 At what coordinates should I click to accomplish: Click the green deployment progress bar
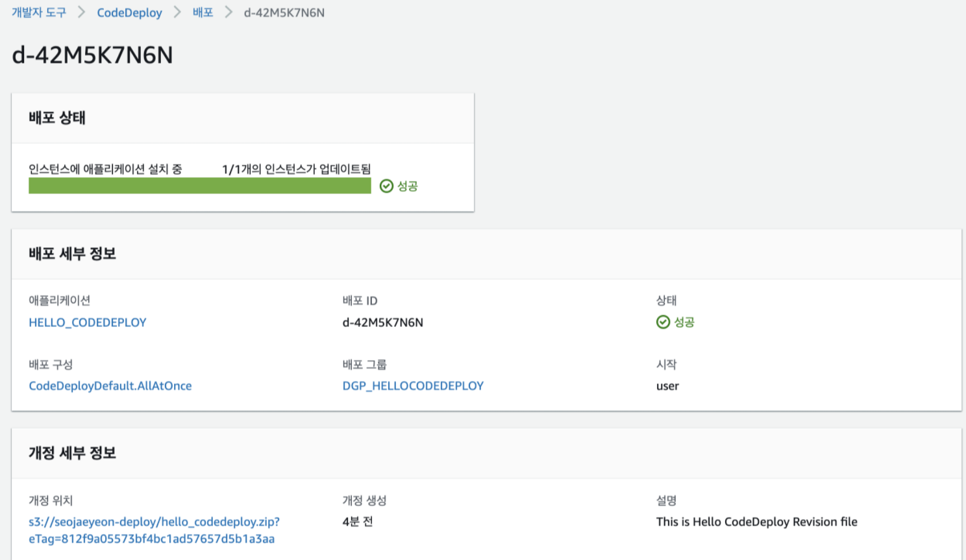[x=200, y=186]
